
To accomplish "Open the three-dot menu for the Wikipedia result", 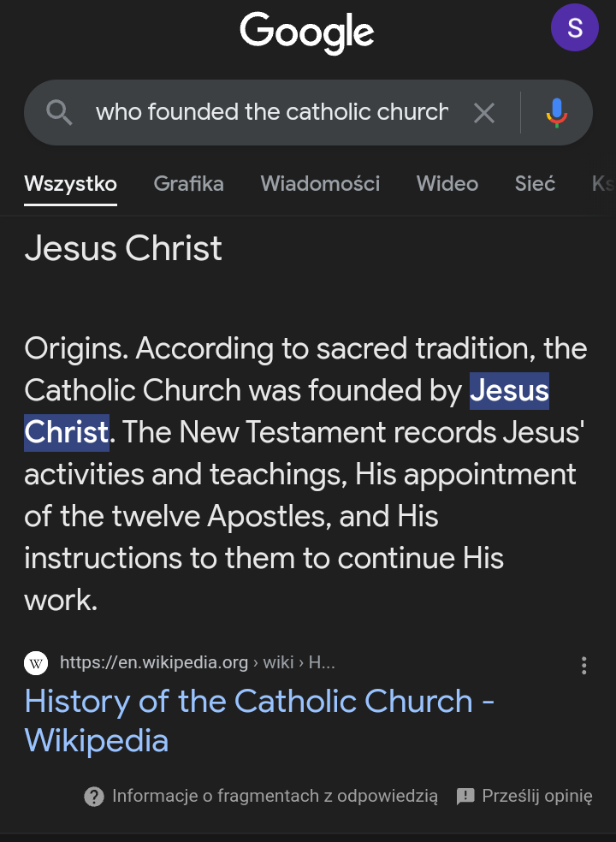I will tap(583, 665).
